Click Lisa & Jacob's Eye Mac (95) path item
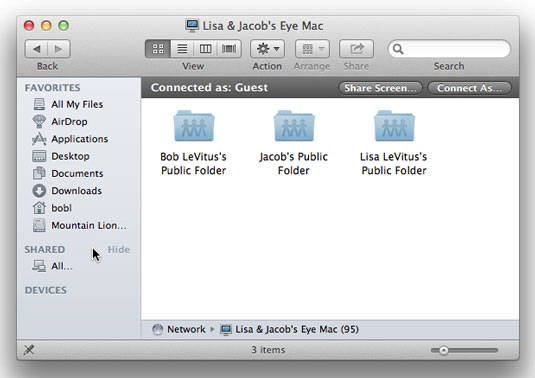535x378 pixels. pyautogui.click(x=297, y=330)
